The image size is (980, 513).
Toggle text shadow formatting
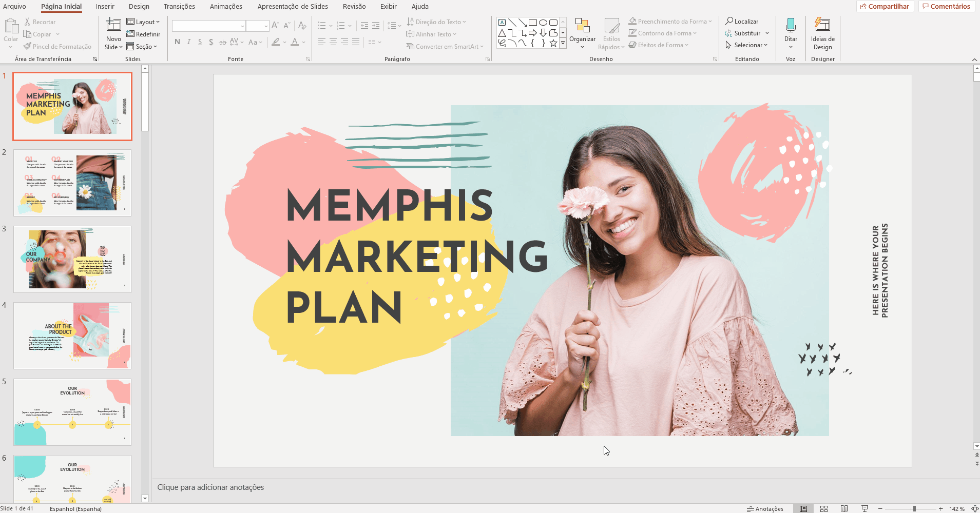211,42
